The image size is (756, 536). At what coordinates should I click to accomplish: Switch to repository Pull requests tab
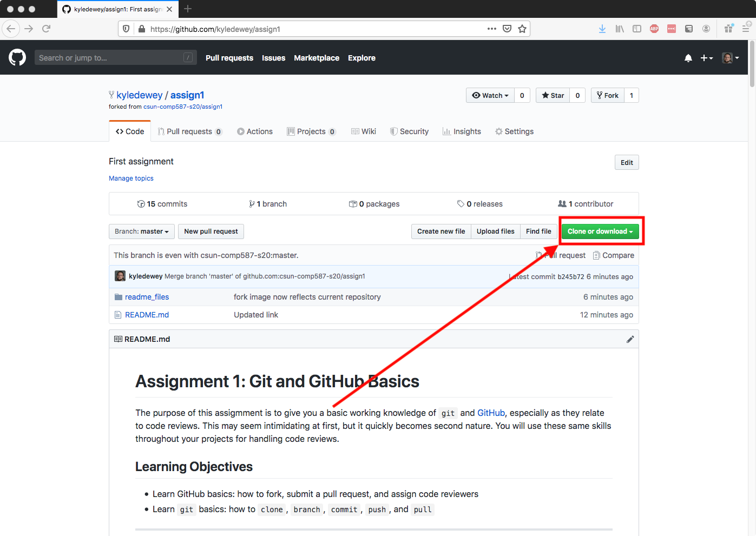pyautogui.click(x=190, y=131)
